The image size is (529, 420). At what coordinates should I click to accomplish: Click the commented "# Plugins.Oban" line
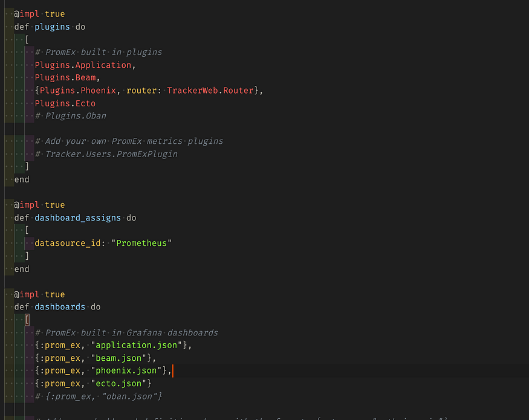click(71, 116)
